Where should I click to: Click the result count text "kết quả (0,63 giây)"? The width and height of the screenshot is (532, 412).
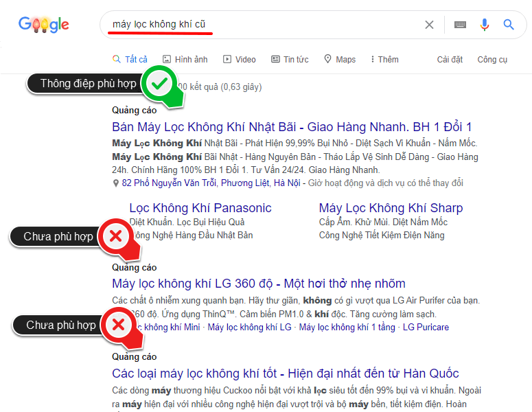[x=226, y=87]
